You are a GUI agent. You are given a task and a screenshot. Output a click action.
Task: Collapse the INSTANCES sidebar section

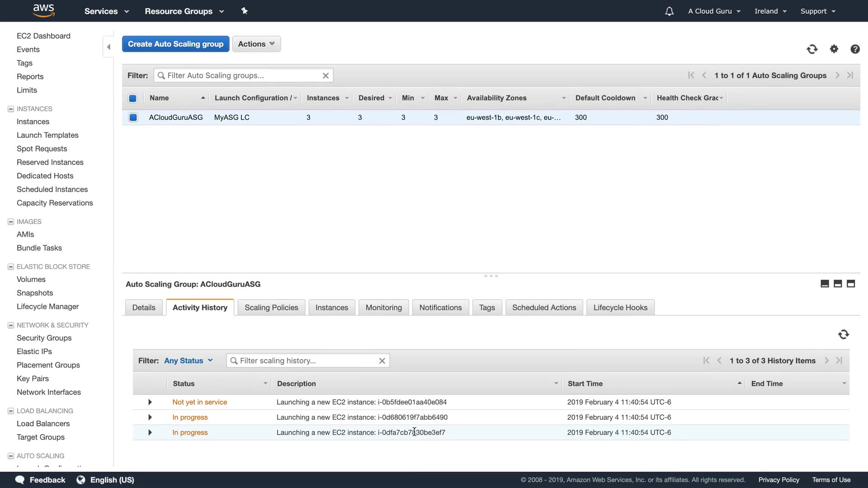pos(11,109)
